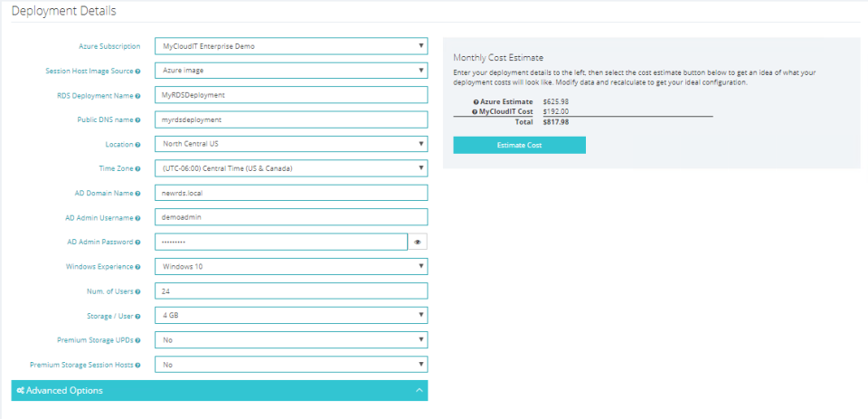The height and width of the screenshot is (419, 868).
Task: Click the Monthly Cost Estimate heading
Action: pos(498,58)
